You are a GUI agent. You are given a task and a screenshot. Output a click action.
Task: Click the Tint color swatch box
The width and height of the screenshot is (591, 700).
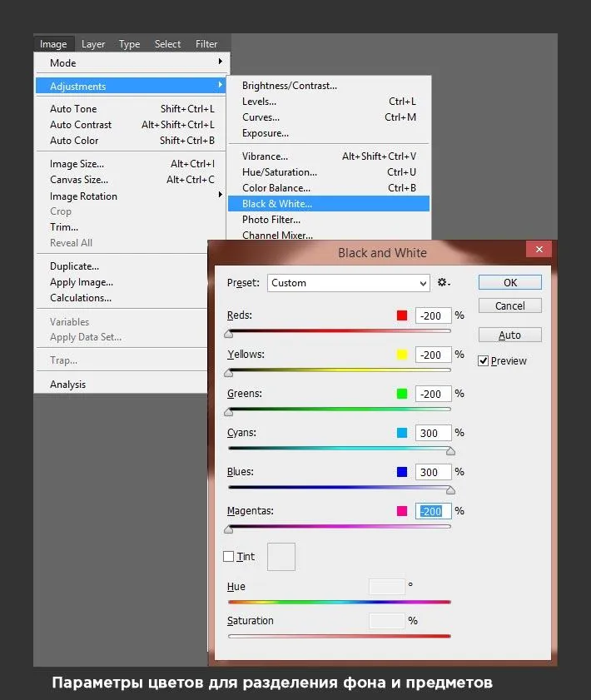281,557
